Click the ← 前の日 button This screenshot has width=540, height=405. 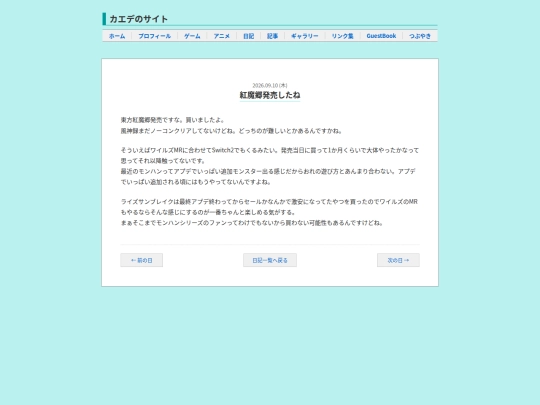pos(142,260)
